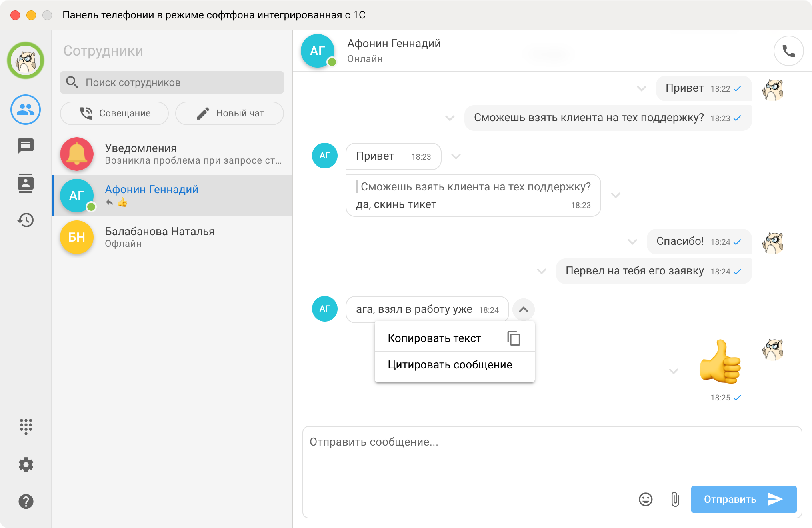Click the БН avatar of Балабанова Наталья
Image resolution: width=812 pixels, height=528 pixels.
pos(77,237)
